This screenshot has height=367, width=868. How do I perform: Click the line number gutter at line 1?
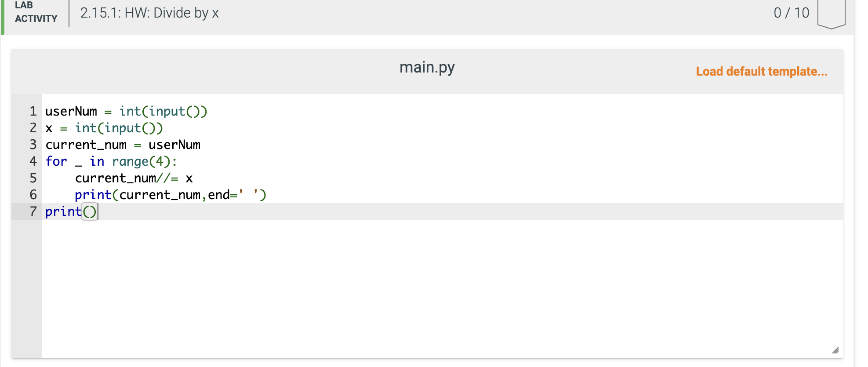click(33, 111)
